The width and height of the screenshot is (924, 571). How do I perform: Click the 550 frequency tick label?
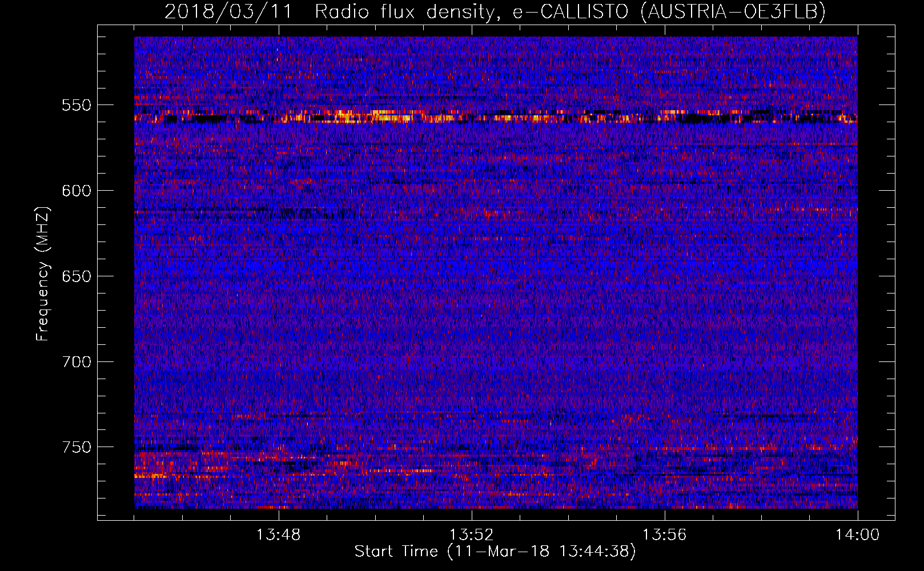pos(77,105)
